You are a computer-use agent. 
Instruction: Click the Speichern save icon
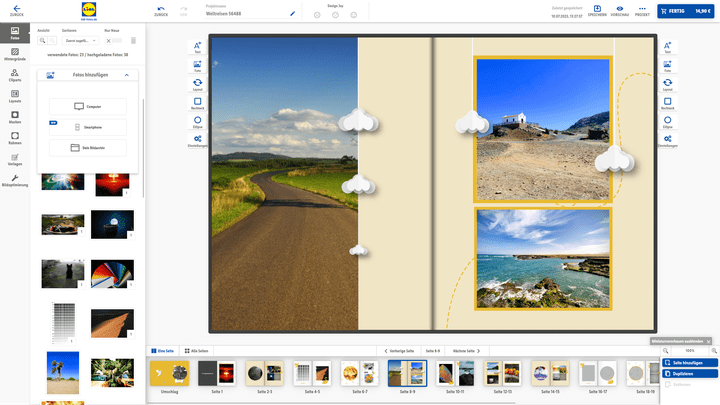(597, 11)
